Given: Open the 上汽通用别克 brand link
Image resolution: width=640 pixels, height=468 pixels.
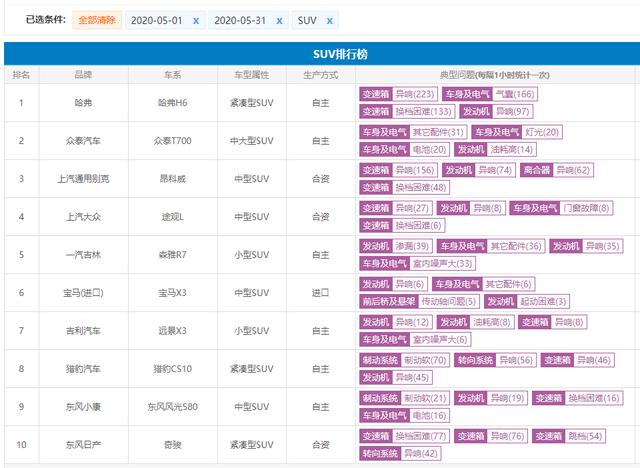Looking at the screenshot, I should click(83, 179).
